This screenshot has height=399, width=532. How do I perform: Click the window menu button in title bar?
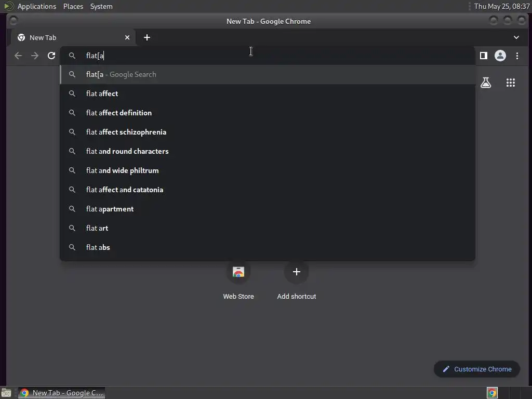[x=14, y=21]
